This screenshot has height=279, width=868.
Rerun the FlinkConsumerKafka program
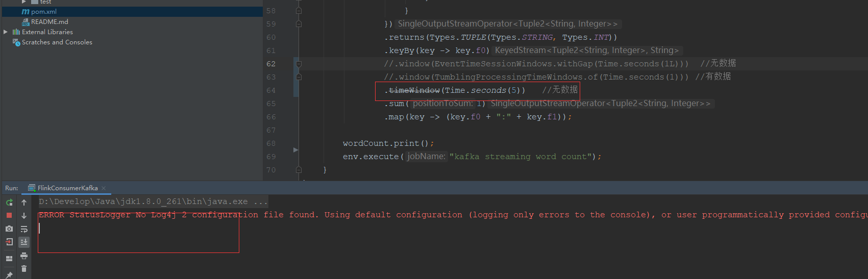pyautogui.click(x=9, y=202)
